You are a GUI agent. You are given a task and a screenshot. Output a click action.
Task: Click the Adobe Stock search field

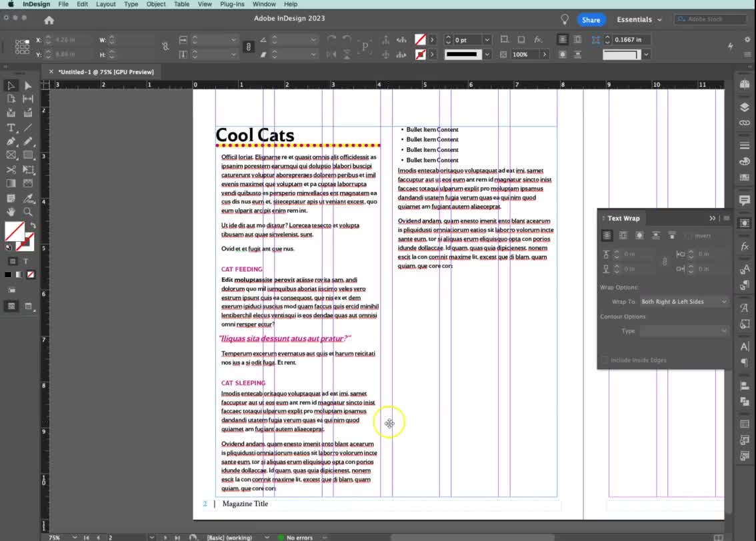[710, 19]
